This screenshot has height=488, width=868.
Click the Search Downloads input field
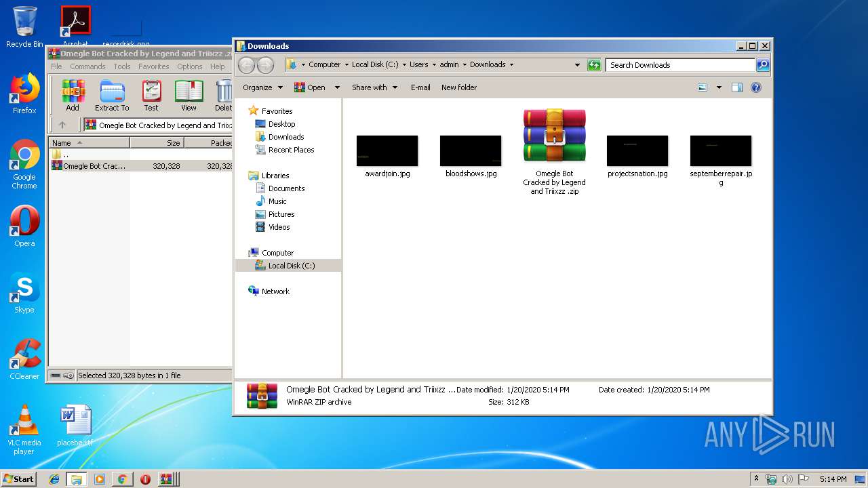tap(680, 65)
